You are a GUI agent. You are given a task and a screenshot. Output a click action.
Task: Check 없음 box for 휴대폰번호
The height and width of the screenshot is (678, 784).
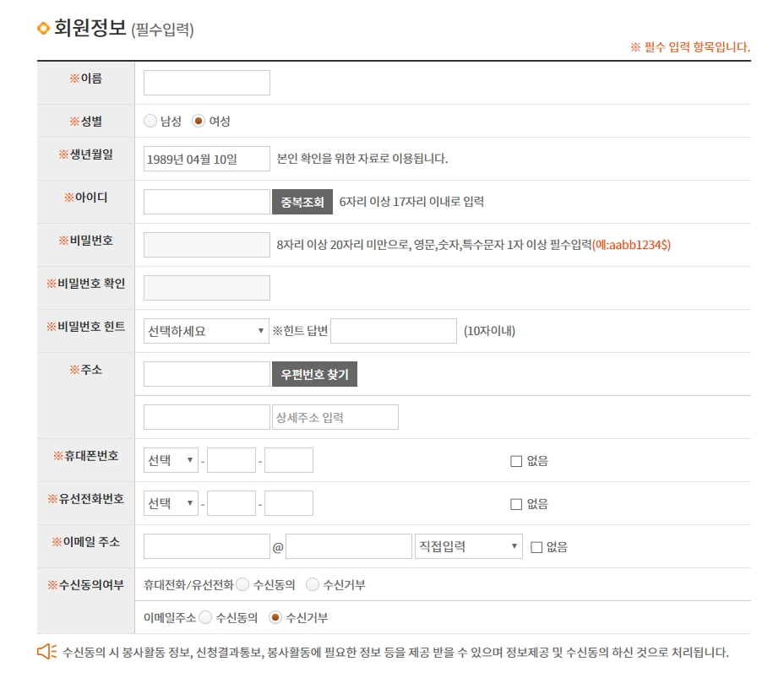click(x=516, y=461)
